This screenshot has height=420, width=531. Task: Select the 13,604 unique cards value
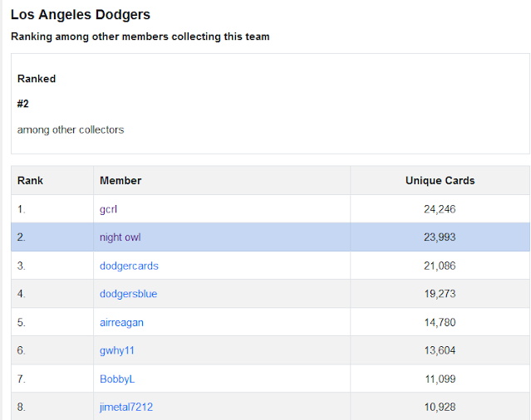tap(440, 350)
